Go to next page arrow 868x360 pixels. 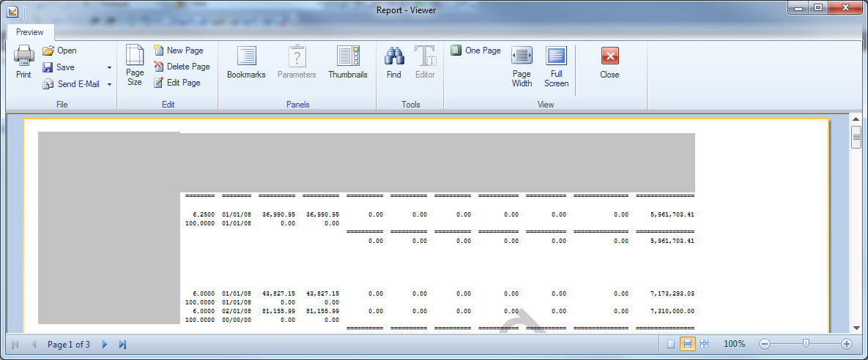point(105,345)
